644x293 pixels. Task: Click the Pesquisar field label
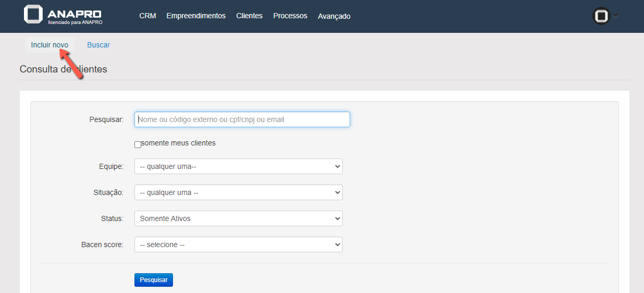click(106, 119)
